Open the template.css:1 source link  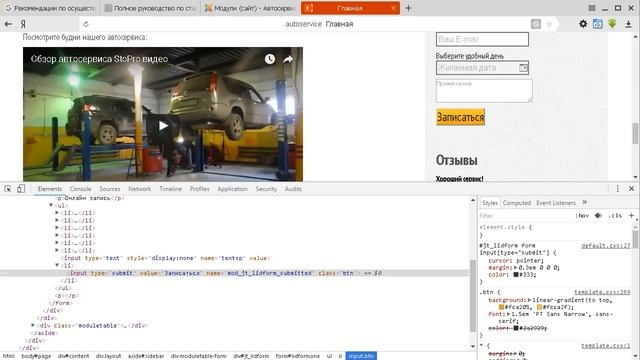606,346
